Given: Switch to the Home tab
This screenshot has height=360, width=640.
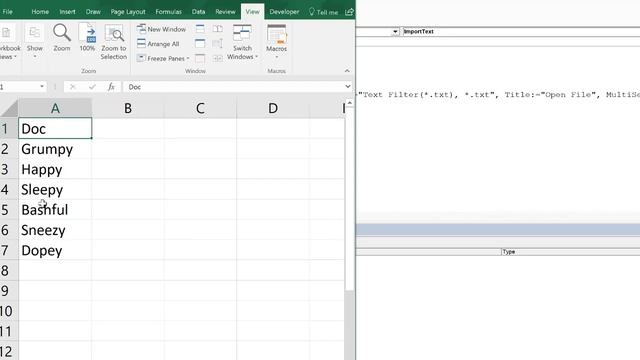Looking at the screenshot, I should 40,12.
